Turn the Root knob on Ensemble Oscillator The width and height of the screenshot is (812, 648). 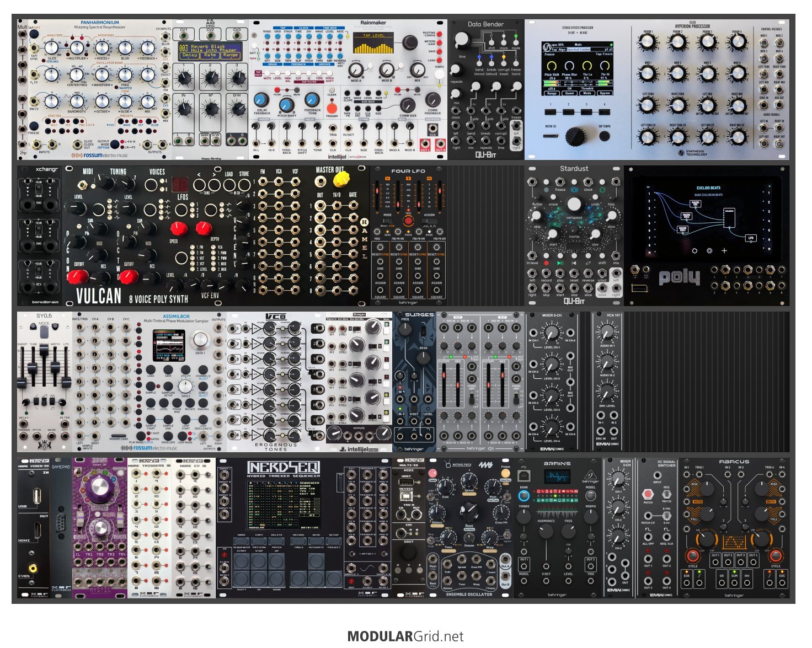[469, 511]
